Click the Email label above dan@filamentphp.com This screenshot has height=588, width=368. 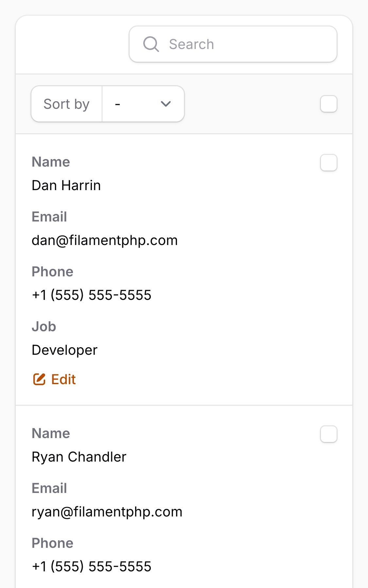pos(49,217)
